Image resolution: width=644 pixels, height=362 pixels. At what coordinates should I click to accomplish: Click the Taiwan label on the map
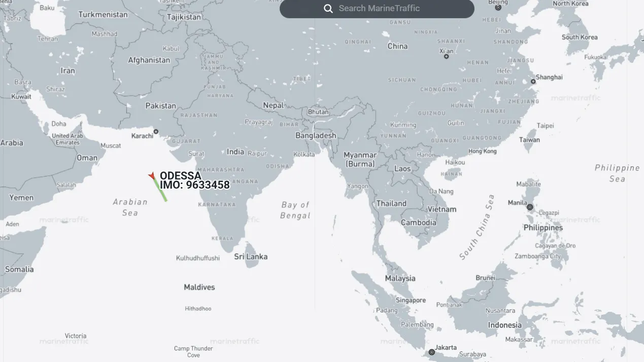tap(529, 139)
